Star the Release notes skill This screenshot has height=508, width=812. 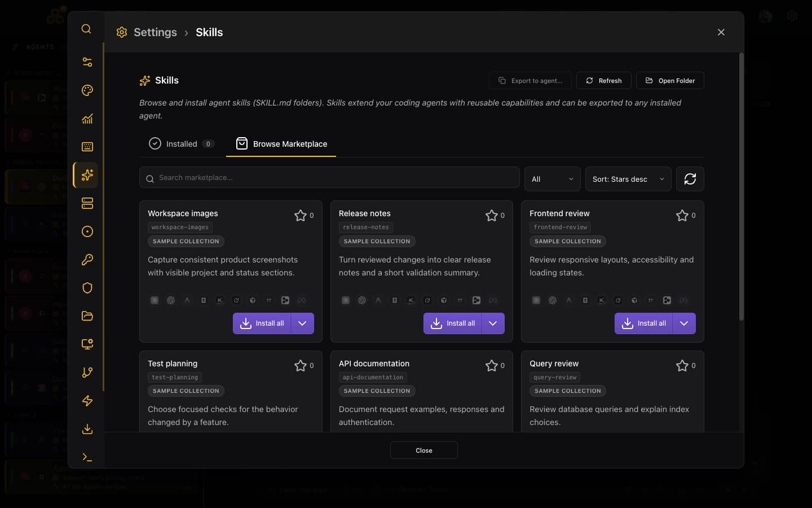pyautogui.click(x=492, y=215)
